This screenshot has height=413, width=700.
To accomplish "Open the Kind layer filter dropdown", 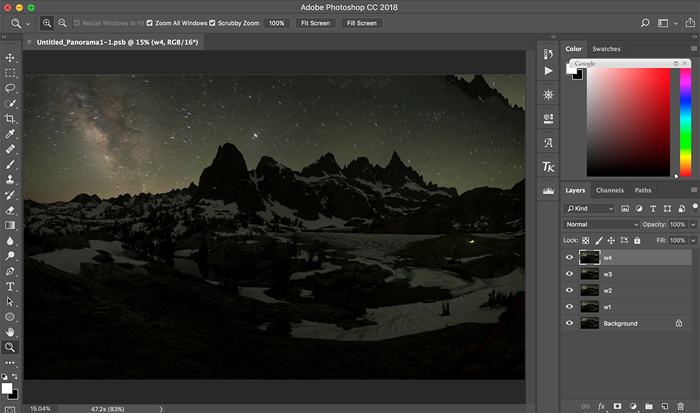I will 590,208.
